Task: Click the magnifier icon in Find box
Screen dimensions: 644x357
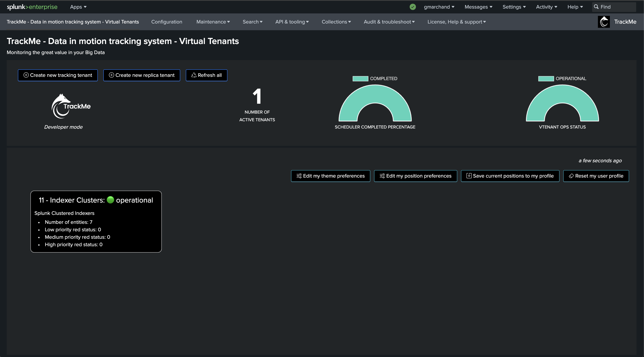Action: 596,7
